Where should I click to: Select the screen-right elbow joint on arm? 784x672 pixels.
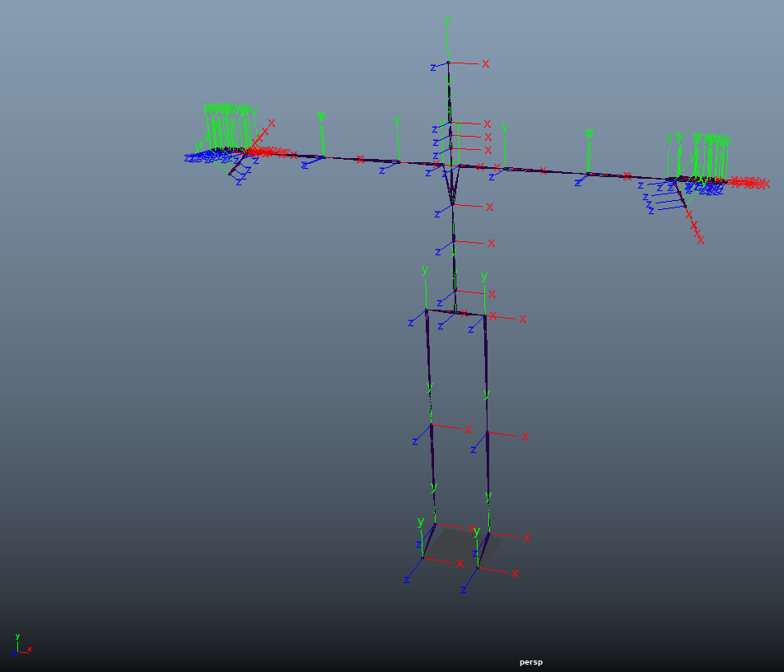tap(588, 173)
